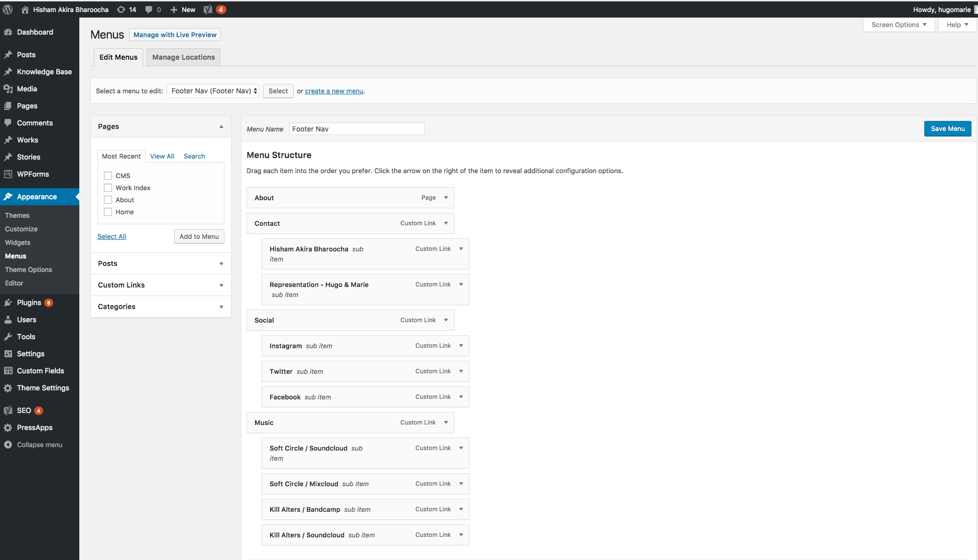Image resolution: width=978 pixels, height=560 pixels.
Task: Click the Tools wrench icon in sidebar
Action: click(8, 337)
